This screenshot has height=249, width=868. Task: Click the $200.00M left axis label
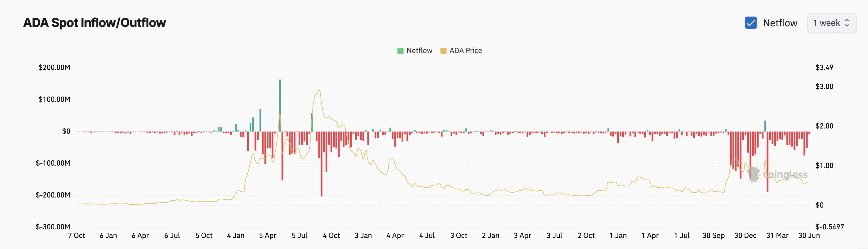[54, 67]
